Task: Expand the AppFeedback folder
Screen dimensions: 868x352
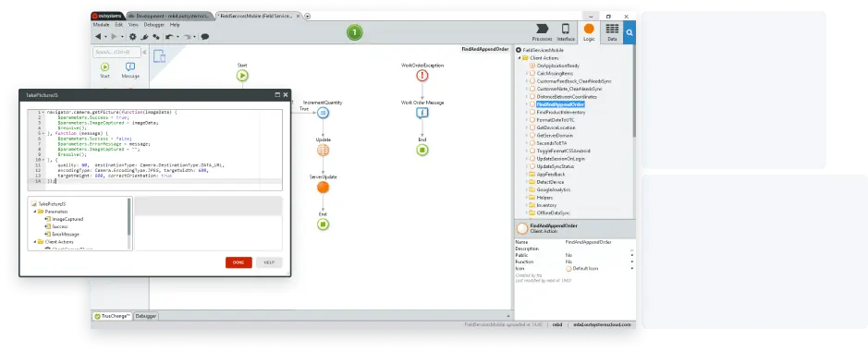Action: point(527,174)
